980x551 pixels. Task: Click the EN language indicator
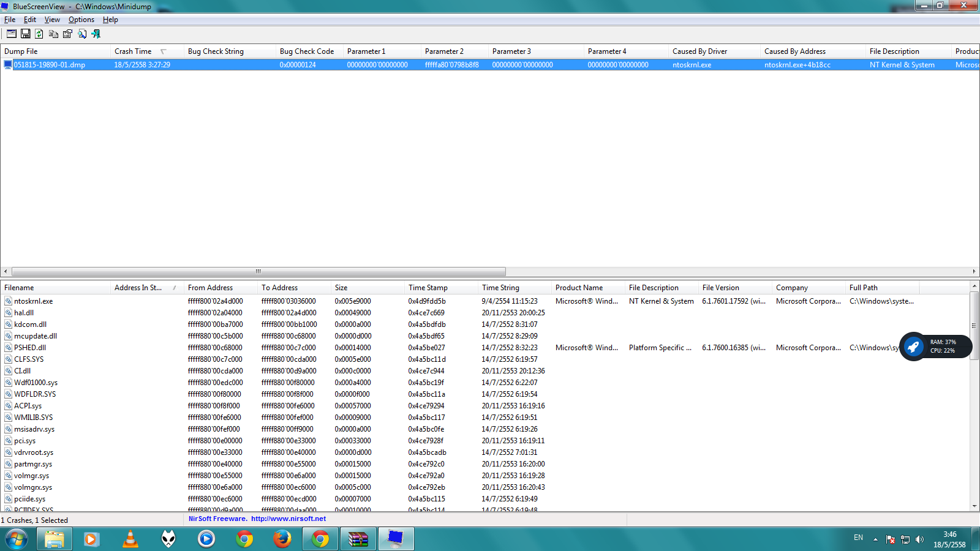(858, 538)
